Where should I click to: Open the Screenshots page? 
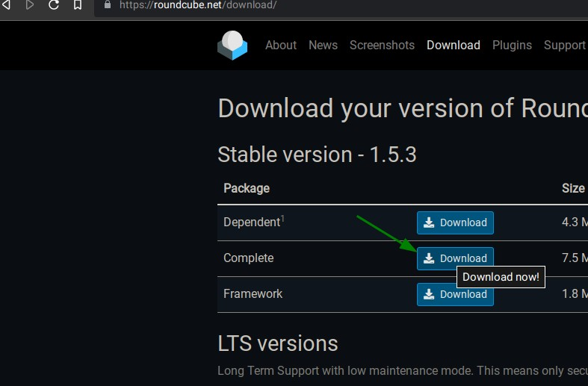(x=382, y=45)
